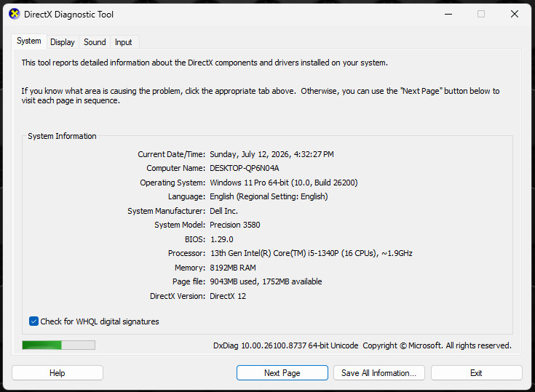The width and height of the screenshot is (535, 392).
Task: Minimize the DirectX Diagnostic Tool window
Action: coord(448,14)
